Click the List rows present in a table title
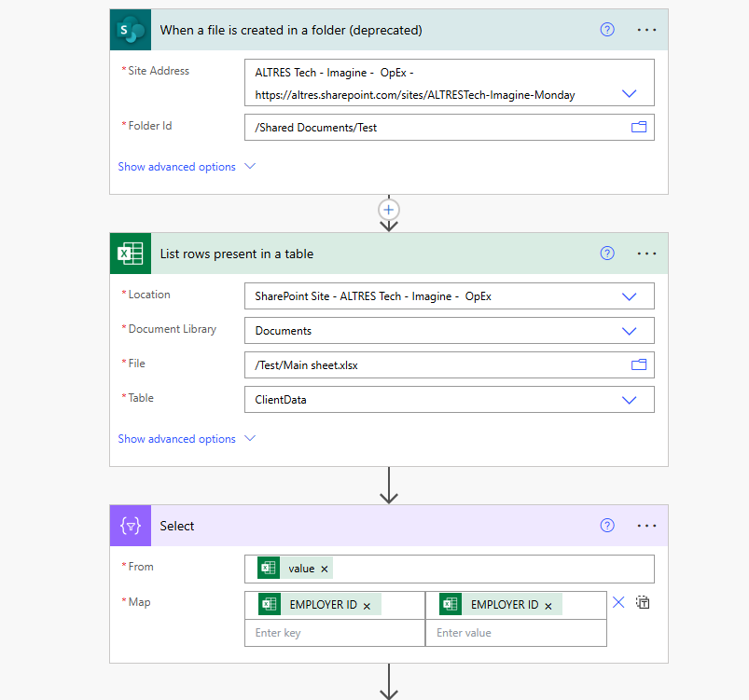The image size is (749, 700). click(x=236, y=254)
